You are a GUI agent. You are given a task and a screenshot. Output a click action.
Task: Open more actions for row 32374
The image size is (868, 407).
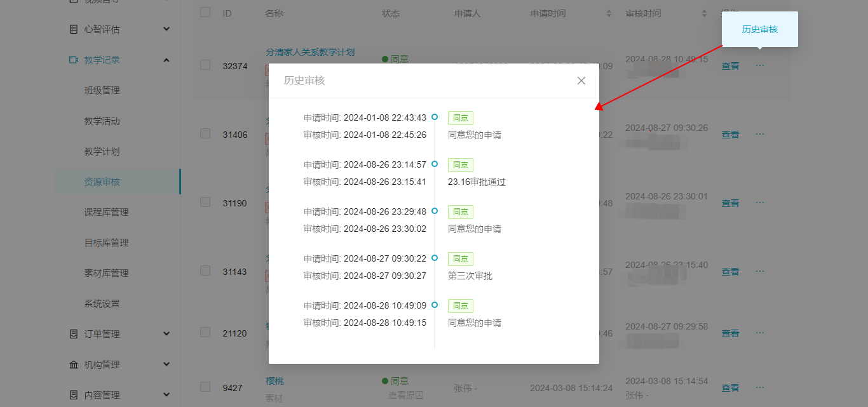pyautogui.click(x=760, y=65)
